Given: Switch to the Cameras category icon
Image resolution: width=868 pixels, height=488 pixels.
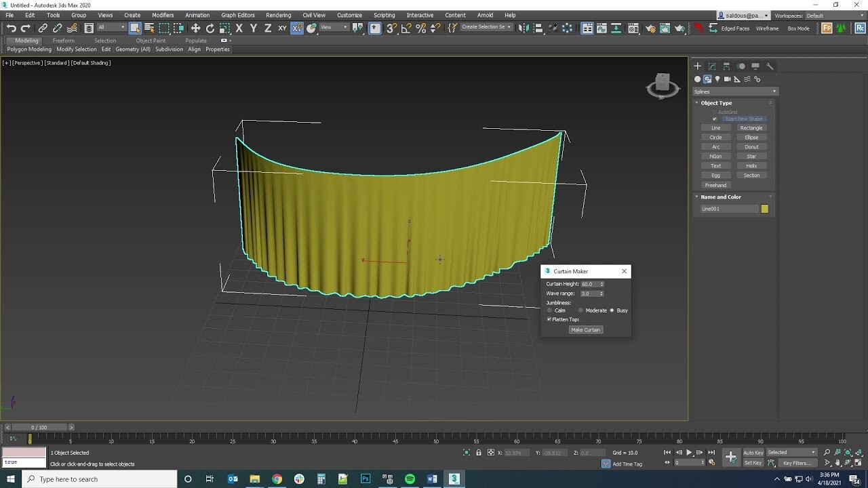Looking at the screenshot, I should (x=727, y=79).
